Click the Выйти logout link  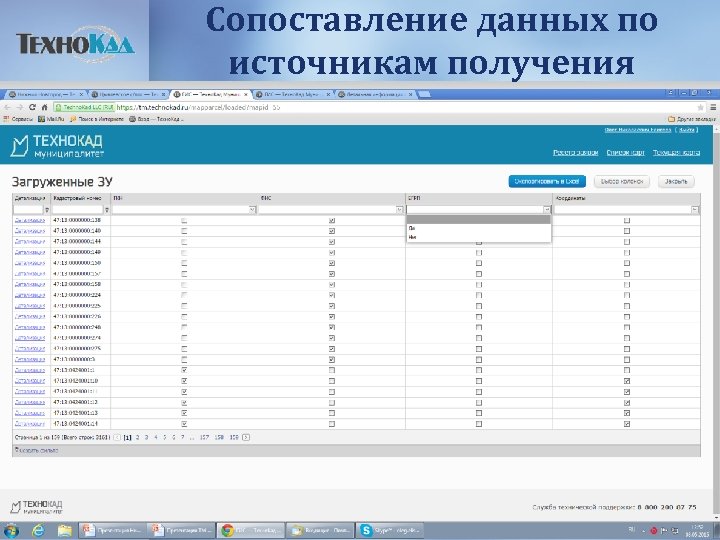tap(687, 130)
